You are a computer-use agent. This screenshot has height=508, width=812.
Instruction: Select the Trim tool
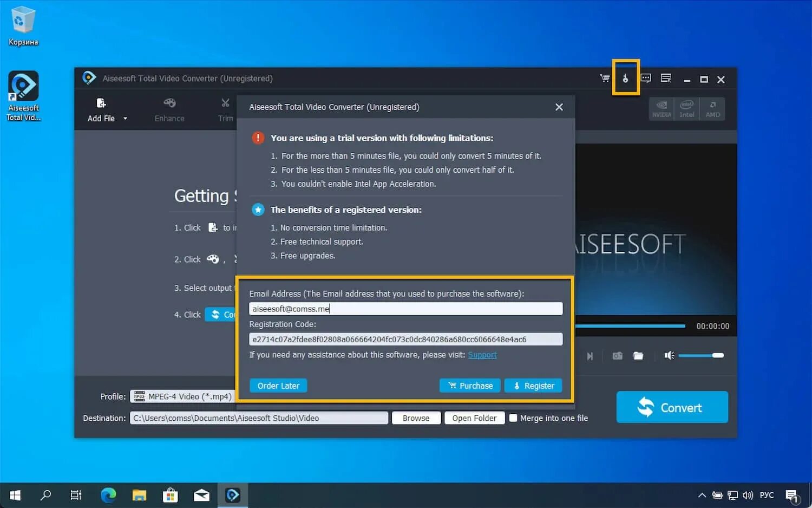pyautogui.click(x=225, y=110)
